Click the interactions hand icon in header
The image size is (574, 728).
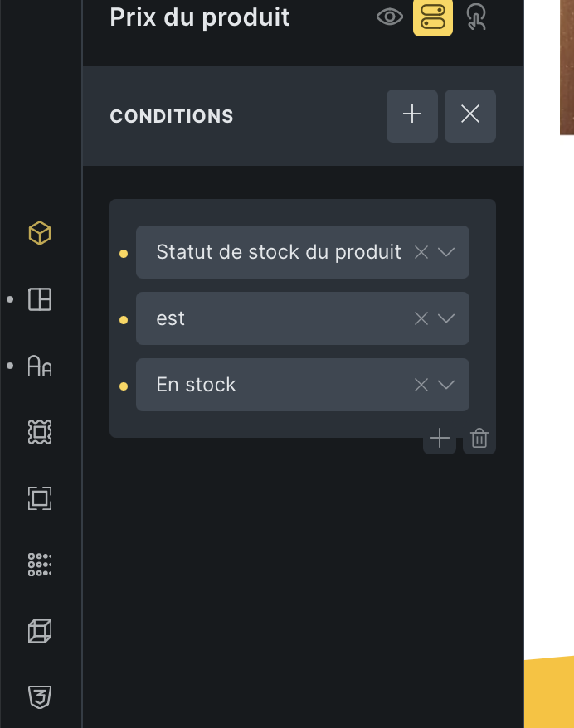point(477,17)
